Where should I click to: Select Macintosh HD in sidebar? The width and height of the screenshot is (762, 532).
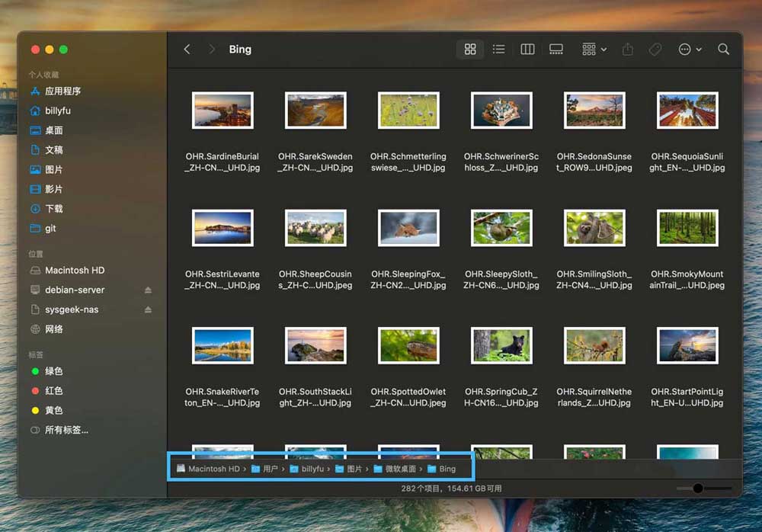pyautogui.click(x=74, y=271)
